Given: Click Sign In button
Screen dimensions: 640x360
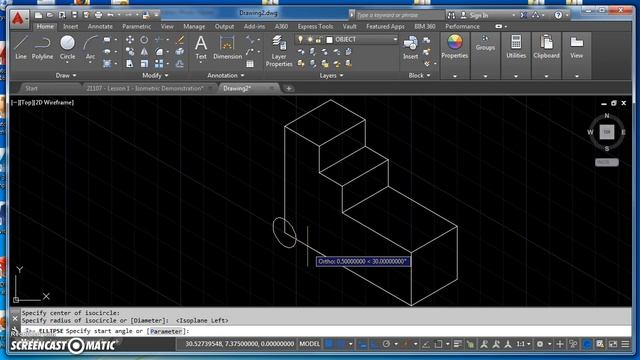Looking at the screenshot, I should coord(478,15).
